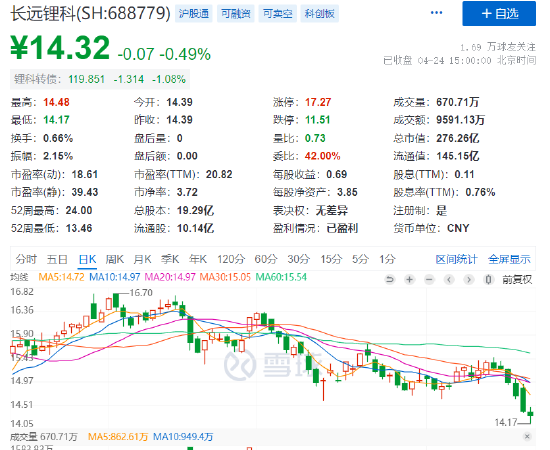Click the candlestick style icon

(x=488, y=280)
